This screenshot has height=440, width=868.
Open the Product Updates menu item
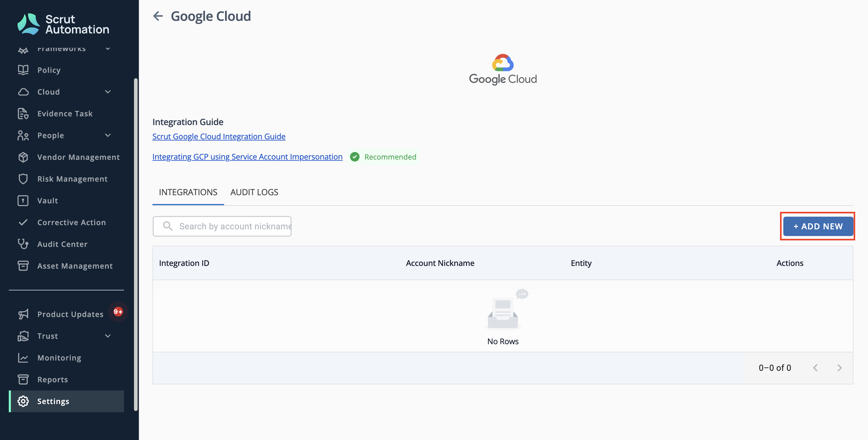[x=66, y=314]
